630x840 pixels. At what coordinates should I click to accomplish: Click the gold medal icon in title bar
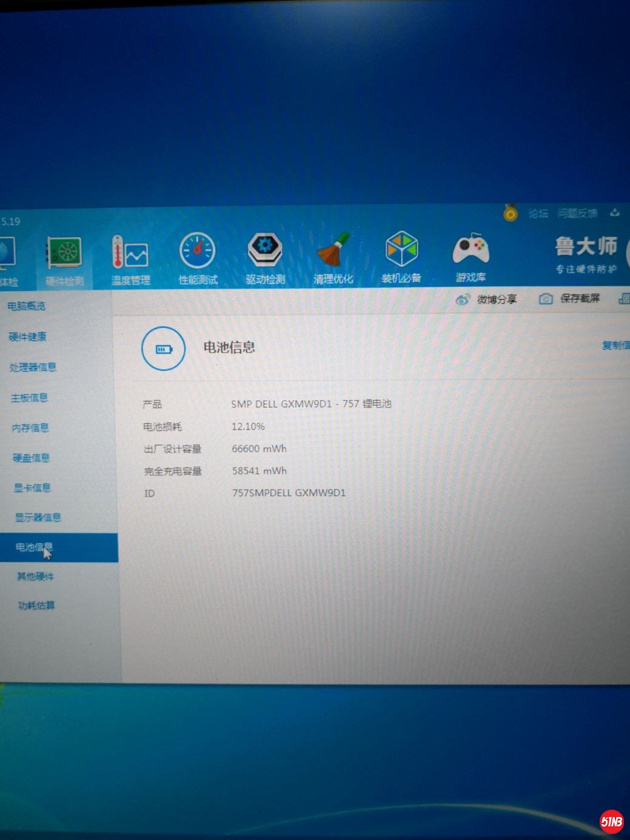[511, 213]
